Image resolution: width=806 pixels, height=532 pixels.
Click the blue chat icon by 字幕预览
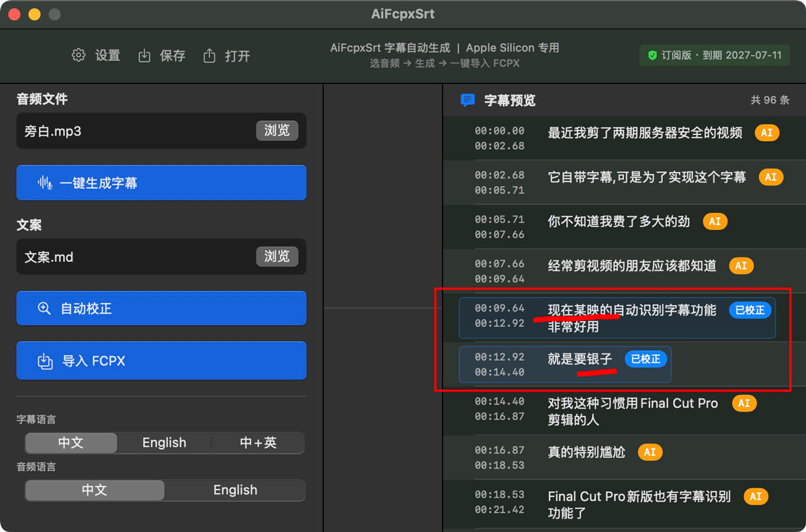click(x=467, y=101)
